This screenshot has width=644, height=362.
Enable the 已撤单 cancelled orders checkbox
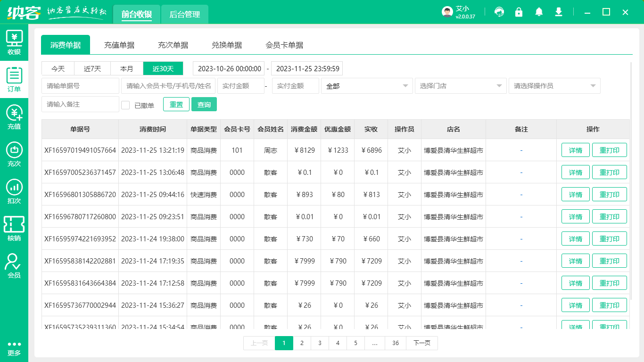tap(125, 104)
